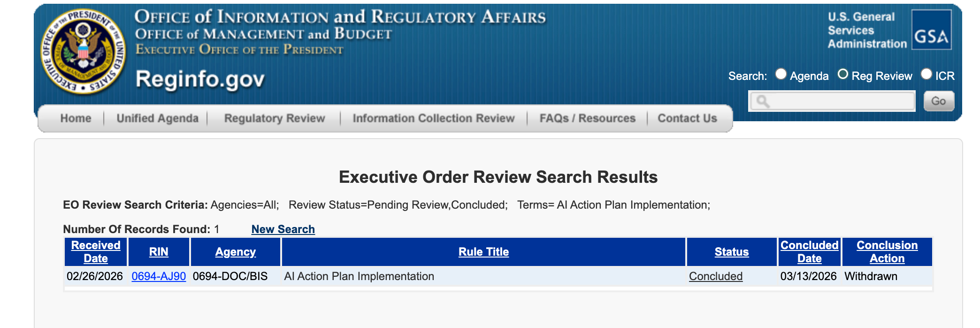Sort results by Received Date
The image size is (980, 328).
[x=96, y=252]
